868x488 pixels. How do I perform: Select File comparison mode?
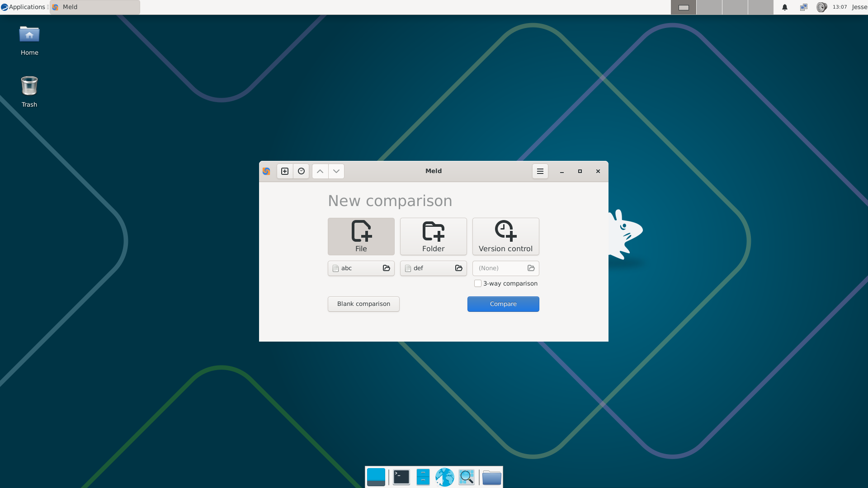361,236
